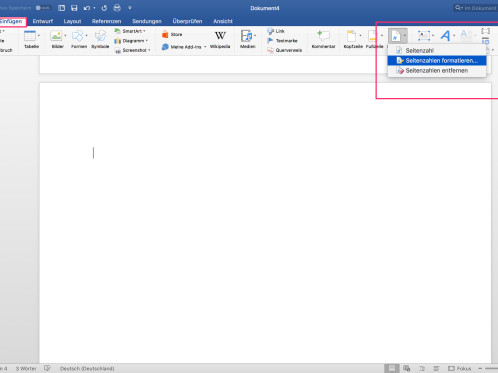Expand the Formen dropdown arrow

click(87, 35)
